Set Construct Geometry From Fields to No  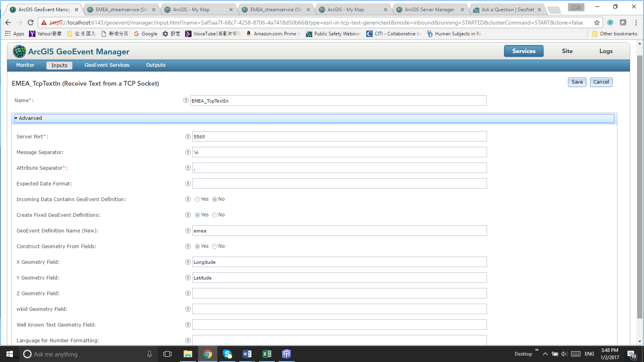click(215, 247)
